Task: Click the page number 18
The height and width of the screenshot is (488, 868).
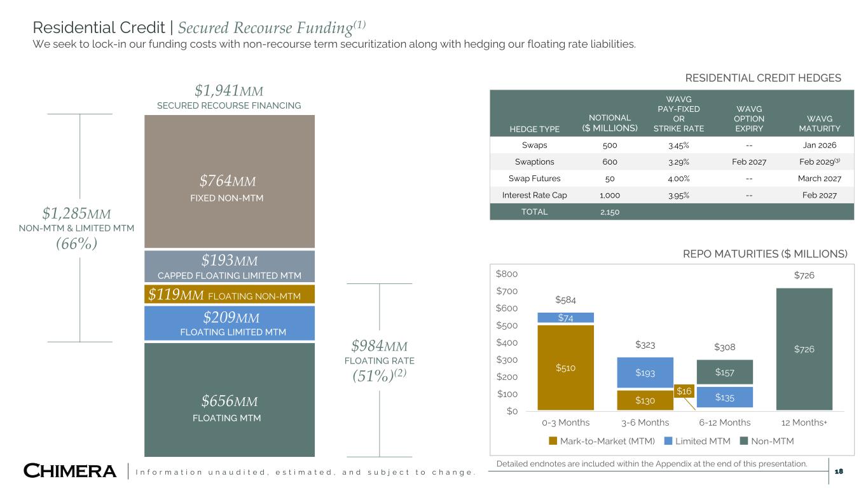Action: tap(839, 471)
